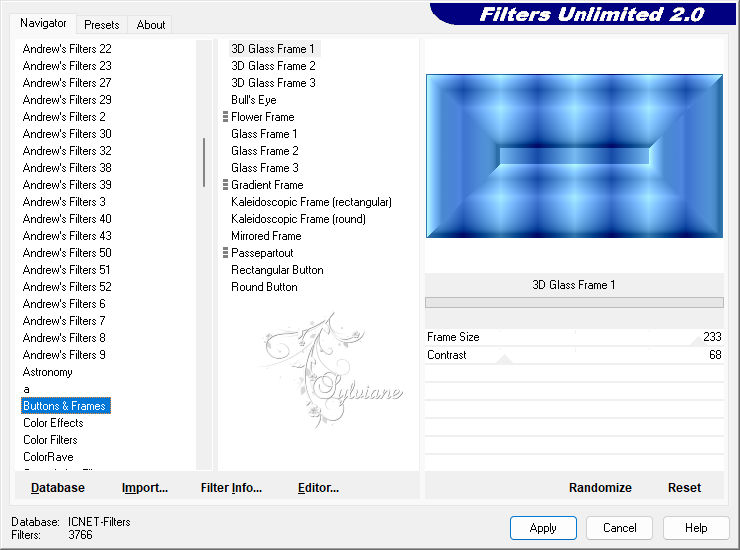
Task: Open the Andrew's Filters 40 category
Action: pos(67,219)
